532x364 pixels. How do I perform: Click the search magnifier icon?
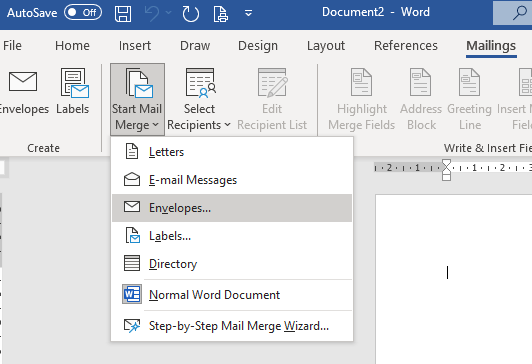(519, 13)
